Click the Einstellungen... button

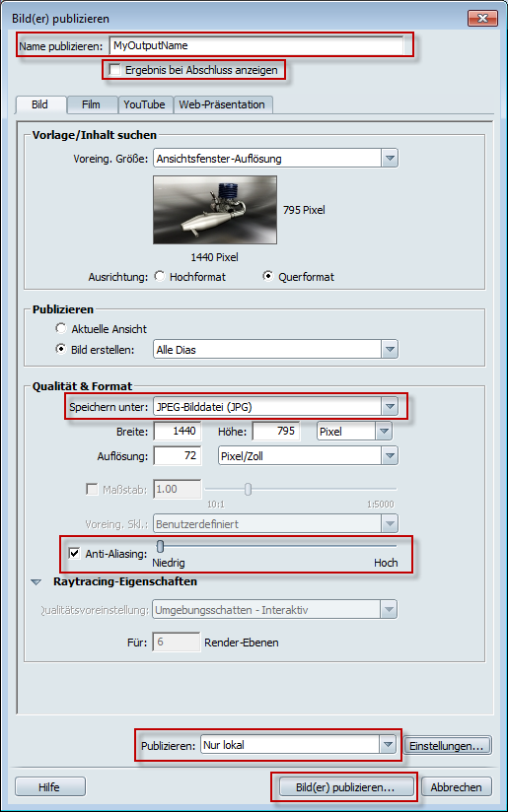447,746
